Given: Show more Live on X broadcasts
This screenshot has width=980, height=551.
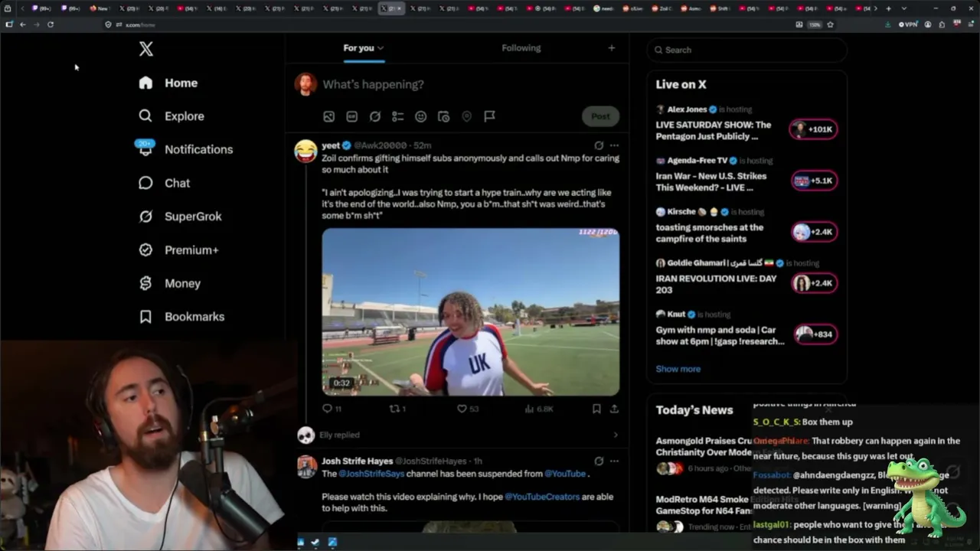Looking at the screenshot, I should (678, 369).
